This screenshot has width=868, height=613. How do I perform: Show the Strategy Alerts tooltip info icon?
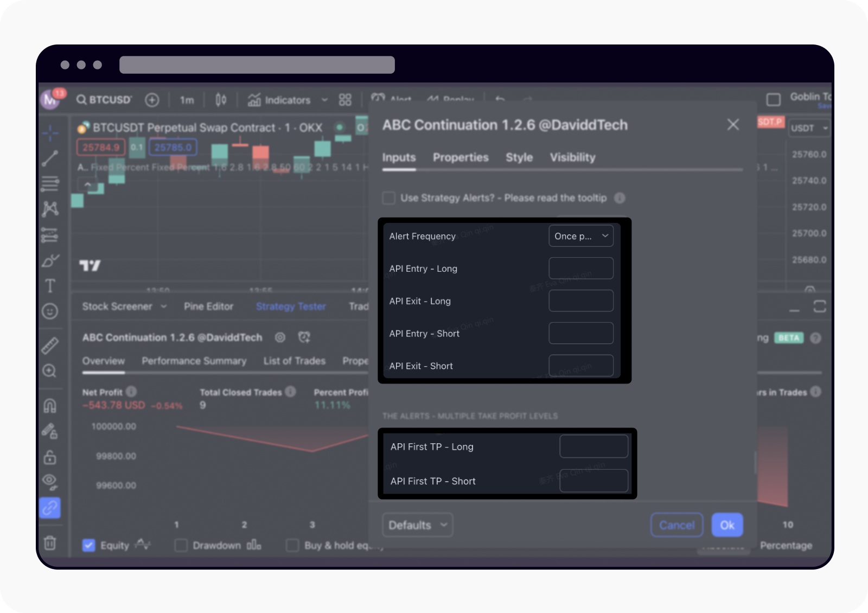620,198
